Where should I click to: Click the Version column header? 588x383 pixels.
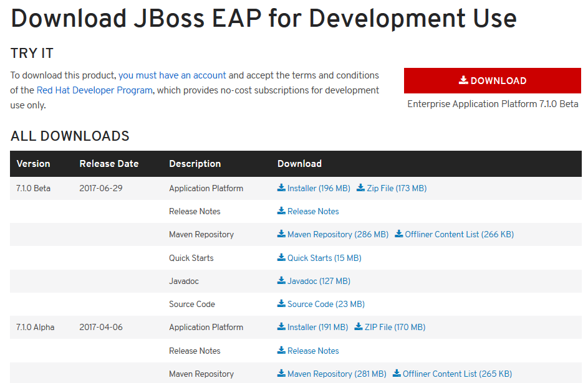coord(34,164)
